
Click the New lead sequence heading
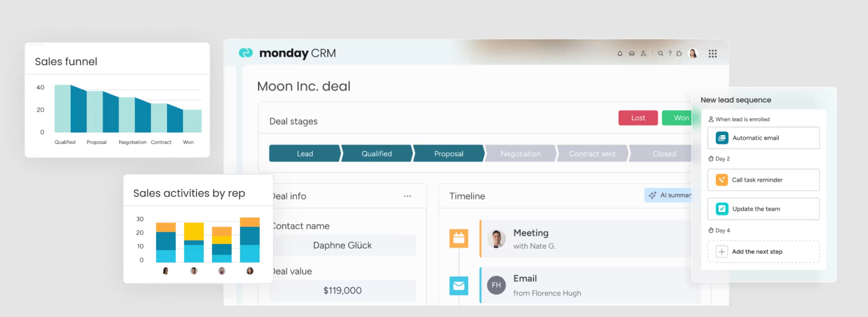click(736, 100)
